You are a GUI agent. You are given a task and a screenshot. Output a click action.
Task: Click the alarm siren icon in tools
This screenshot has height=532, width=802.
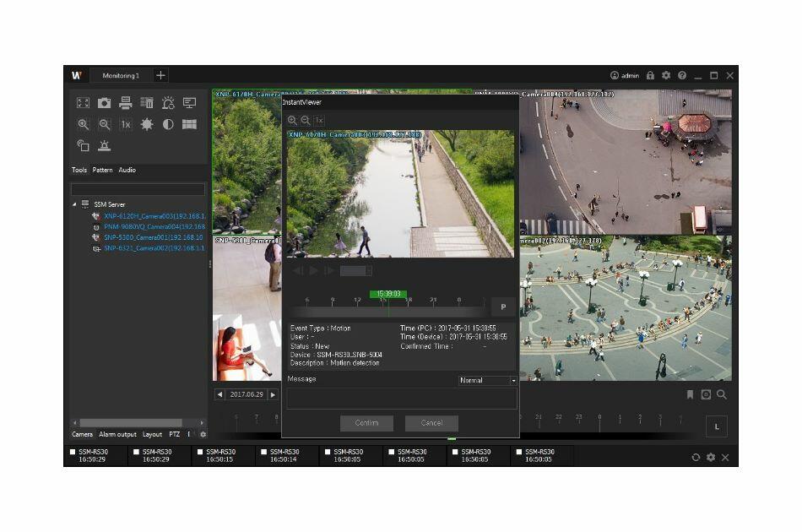(x=104, y=145)
